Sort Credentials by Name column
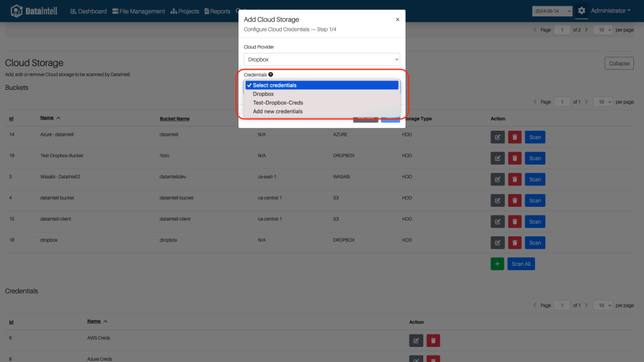This screenshot has height=362, width=644. pyautogui.click(x=97, y=321)
